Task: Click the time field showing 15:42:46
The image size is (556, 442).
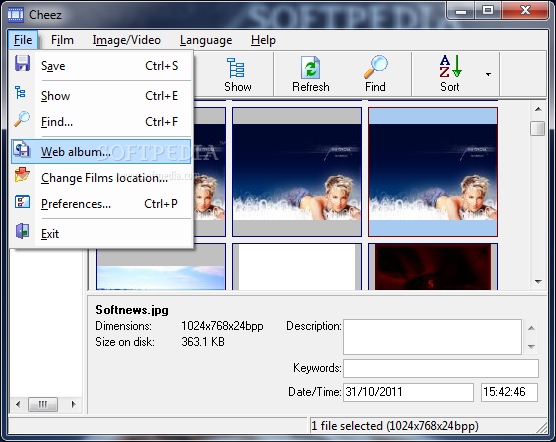Action: pyautogui.click(x=509, y=392)
